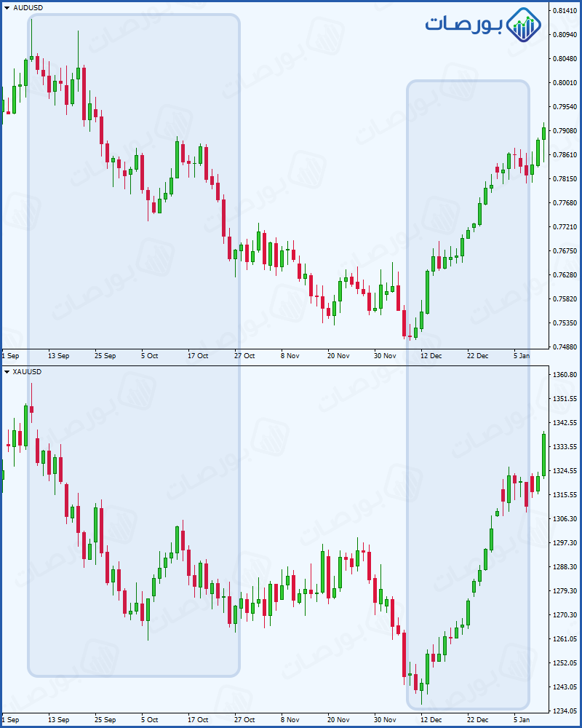
Task: Select the XAUUSD chart title label
Action: point(28,372)
